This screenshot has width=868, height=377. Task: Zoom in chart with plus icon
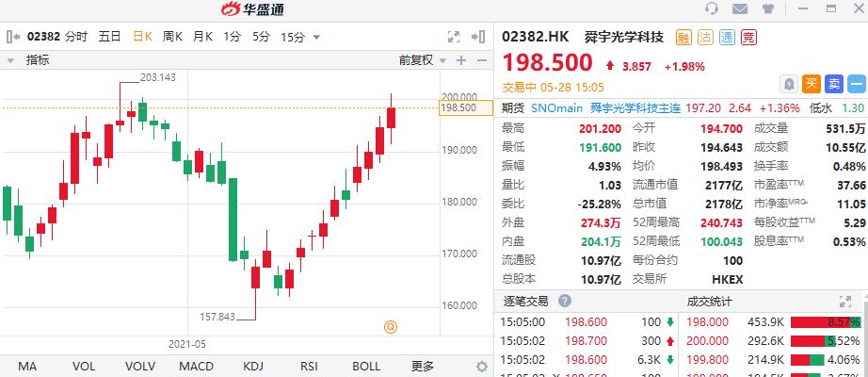(461, 60)
